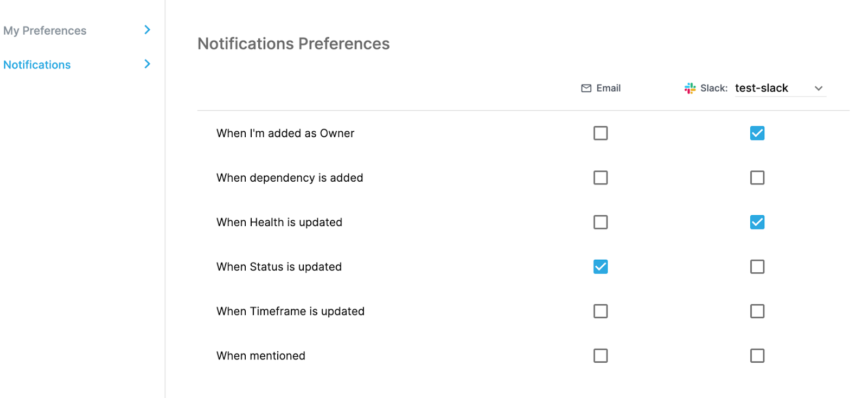Enable Slack when Status is updated
Image resolution: width=868 pixels, height=398 pixels.
click(757, 267)
